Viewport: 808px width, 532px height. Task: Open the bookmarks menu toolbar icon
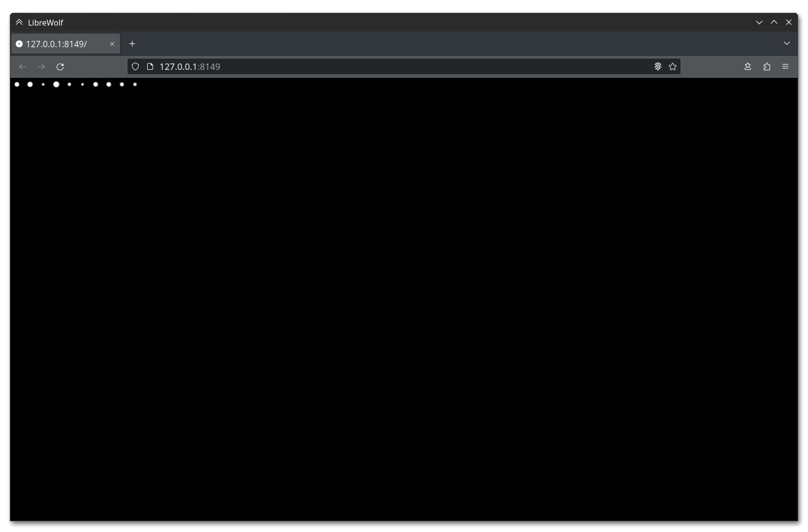point(747,67)
